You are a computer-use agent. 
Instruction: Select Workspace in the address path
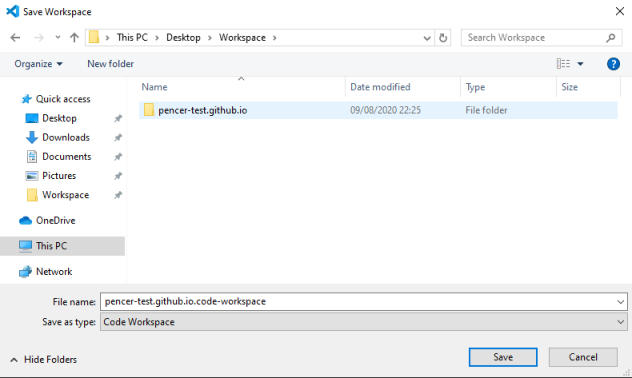[x=242, y=37]
